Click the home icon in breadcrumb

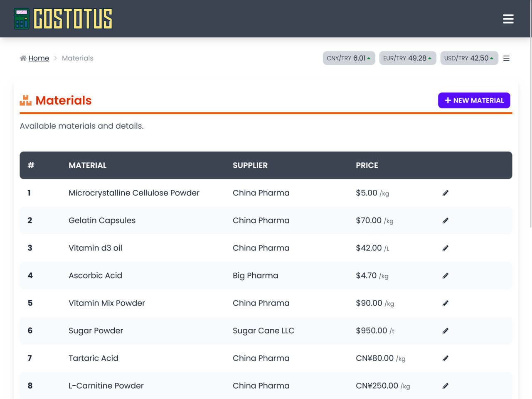23,58
